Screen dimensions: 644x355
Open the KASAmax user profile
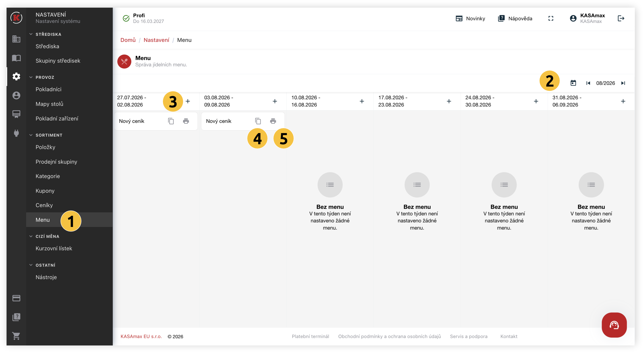[x=587, y=18]
